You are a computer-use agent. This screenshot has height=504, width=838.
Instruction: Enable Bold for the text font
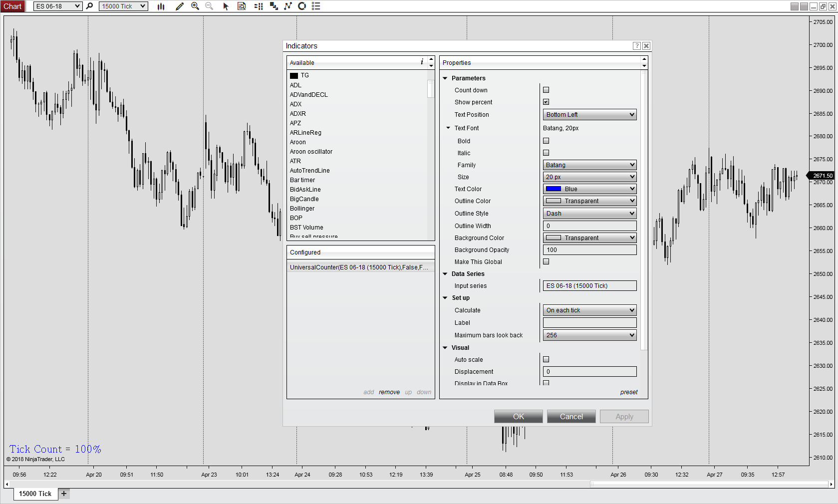coord(546,141)
